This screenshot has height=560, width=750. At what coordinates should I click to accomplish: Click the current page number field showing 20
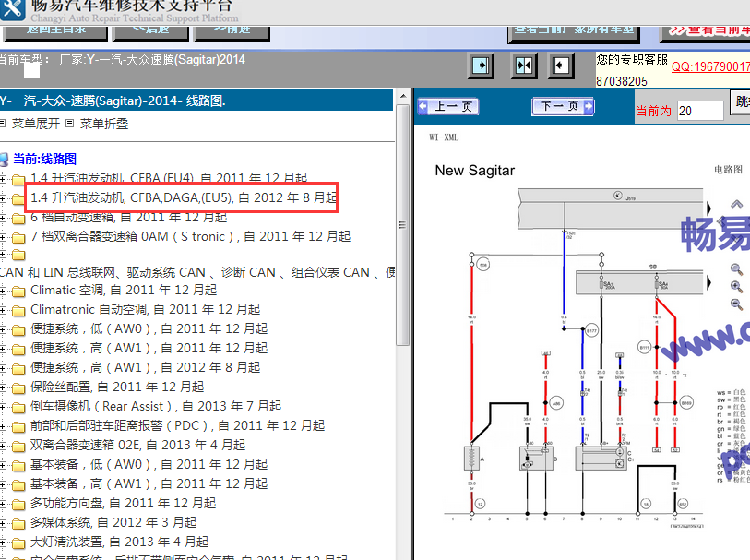tap(700, 111)
